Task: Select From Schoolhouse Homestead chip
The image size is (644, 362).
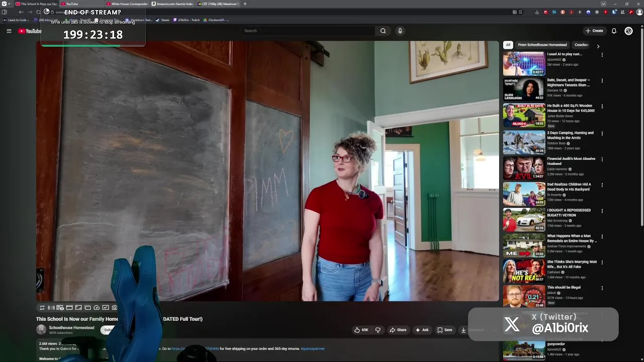Action: (542, 45)
